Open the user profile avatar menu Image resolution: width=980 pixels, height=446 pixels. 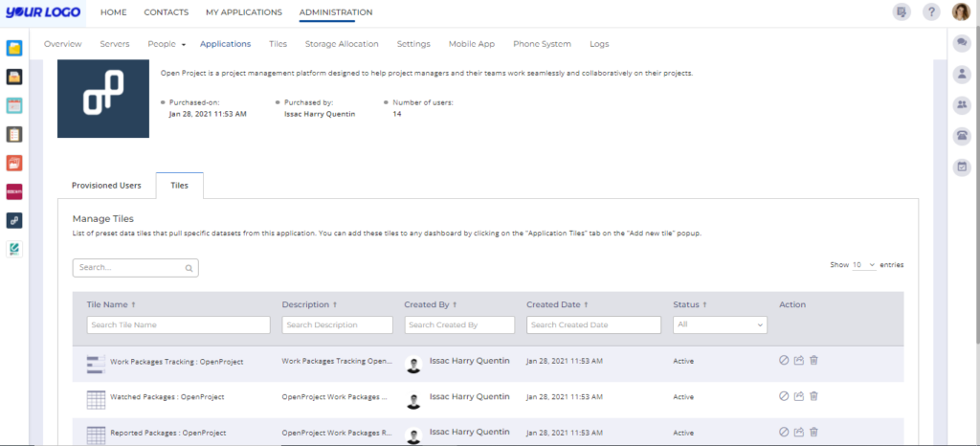961,11
